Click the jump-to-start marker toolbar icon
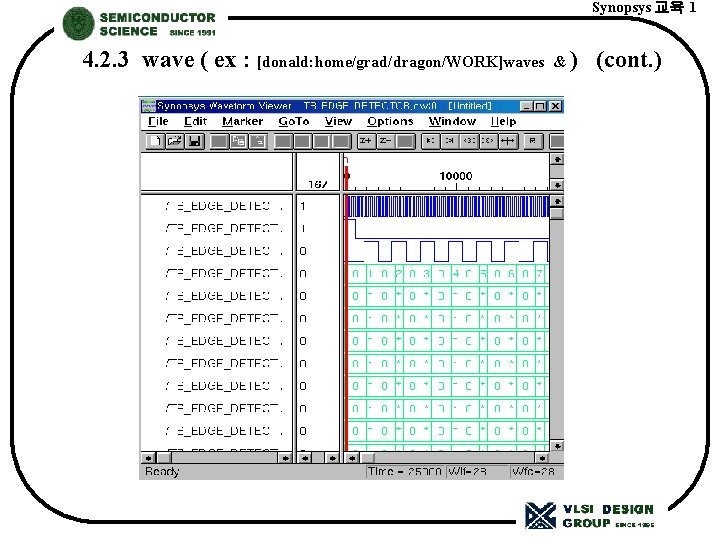 pos(431,141)
